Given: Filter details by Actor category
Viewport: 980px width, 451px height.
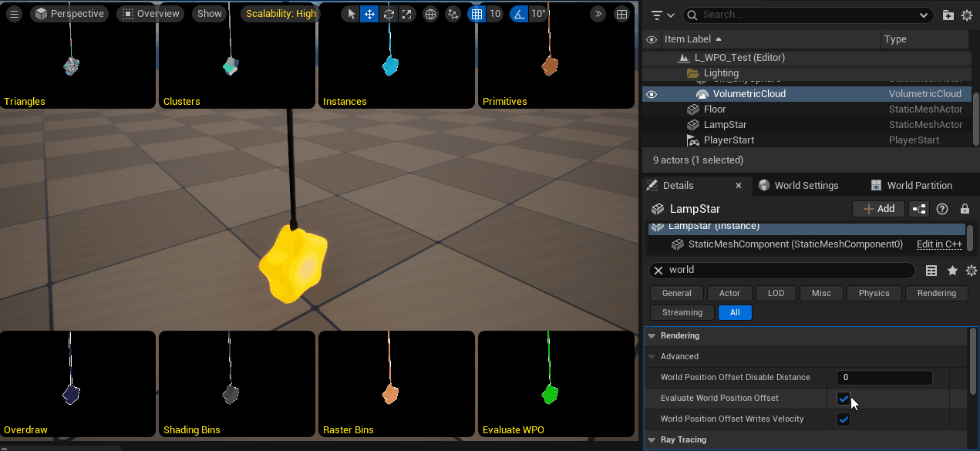Looking at the screenshot, I should 729,293.
